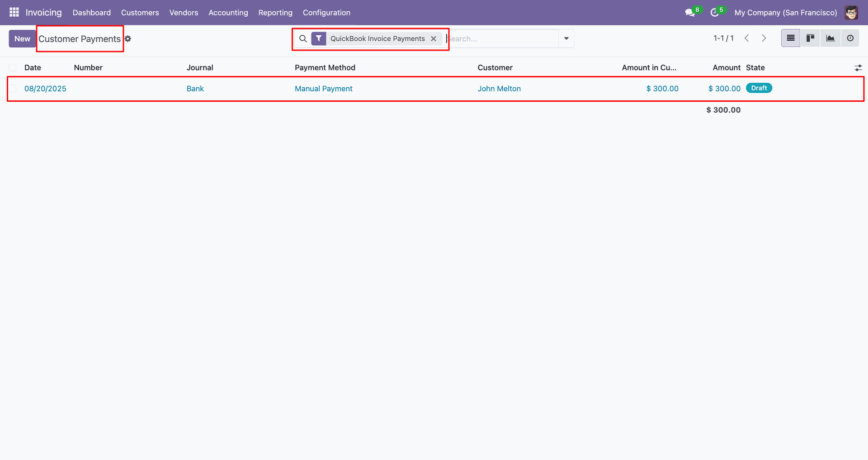Open company switcher My Company (San Francisco)

click(x=786, y=13)
